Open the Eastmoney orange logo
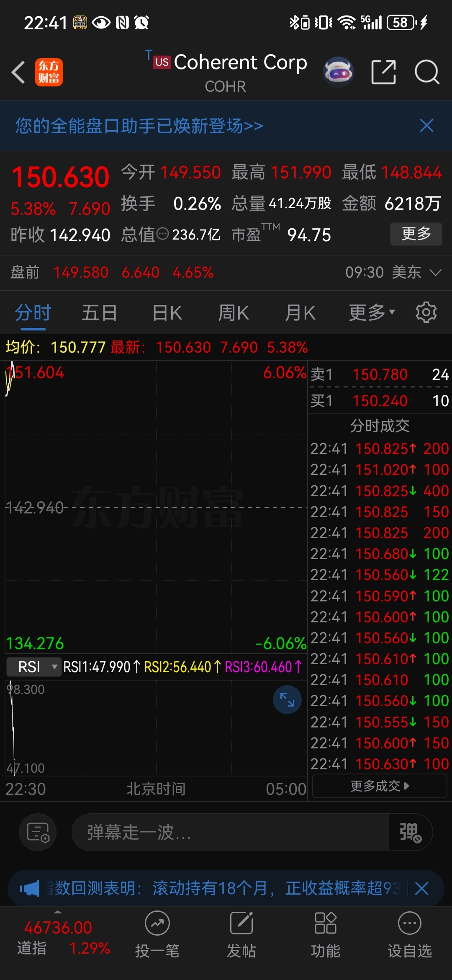 49,72
